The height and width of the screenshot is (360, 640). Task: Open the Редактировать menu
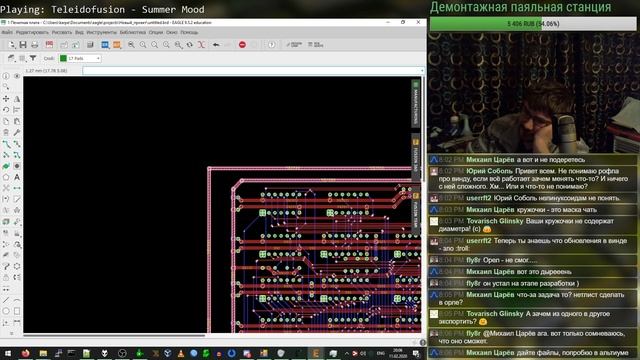click(x=32, y=32)
